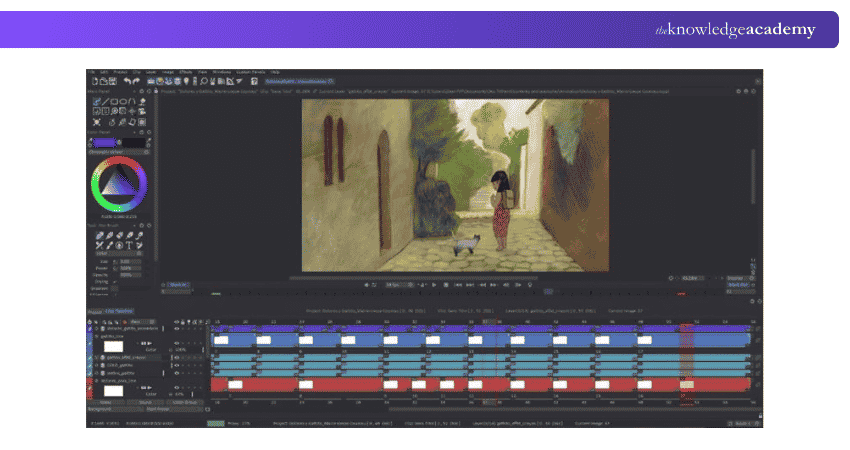Toggle visibility eye of the dolores_poza_line red layer
The image size is (850, 450).
coord(176,387)
